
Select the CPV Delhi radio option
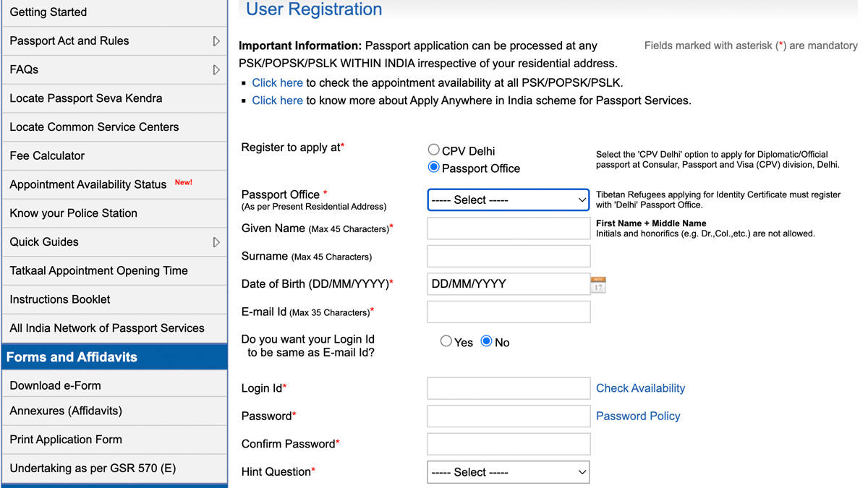click(x=434, y=150)
